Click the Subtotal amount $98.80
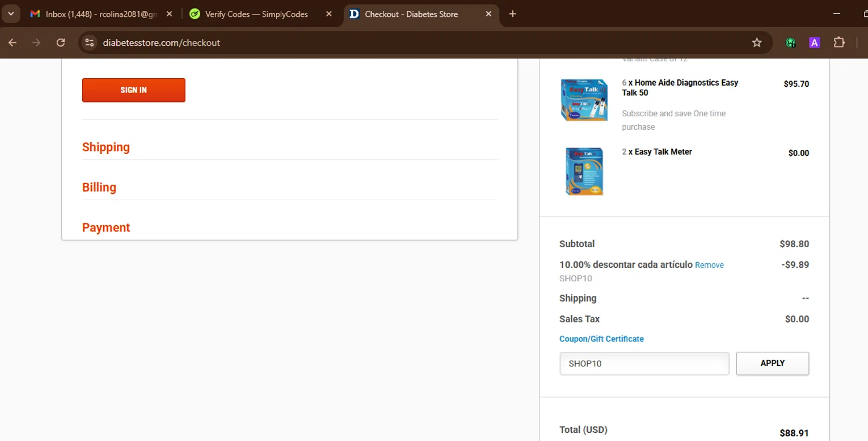This screenshot has height=441, width=868. coord(795,244)
